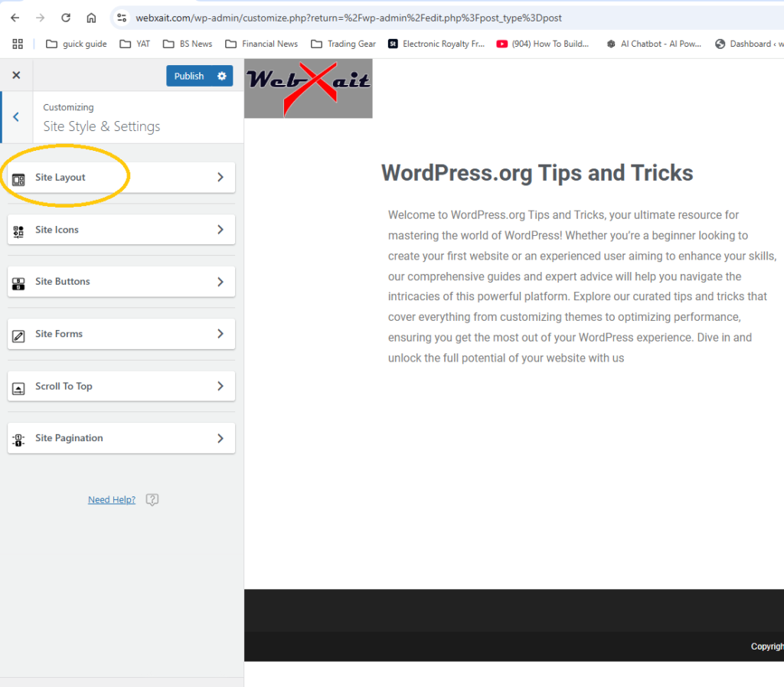
Task: Open the YAT bookmark folder
Action: (x=135, y=44)
